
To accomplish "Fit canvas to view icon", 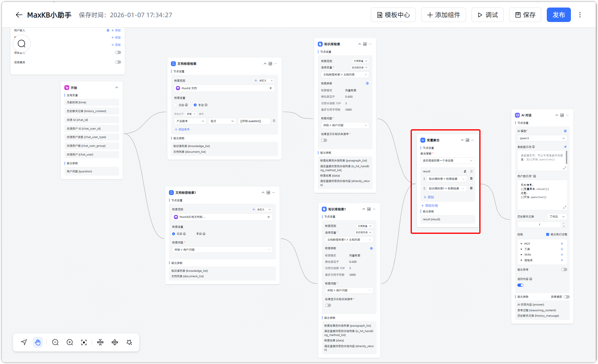I will (84, 342).
